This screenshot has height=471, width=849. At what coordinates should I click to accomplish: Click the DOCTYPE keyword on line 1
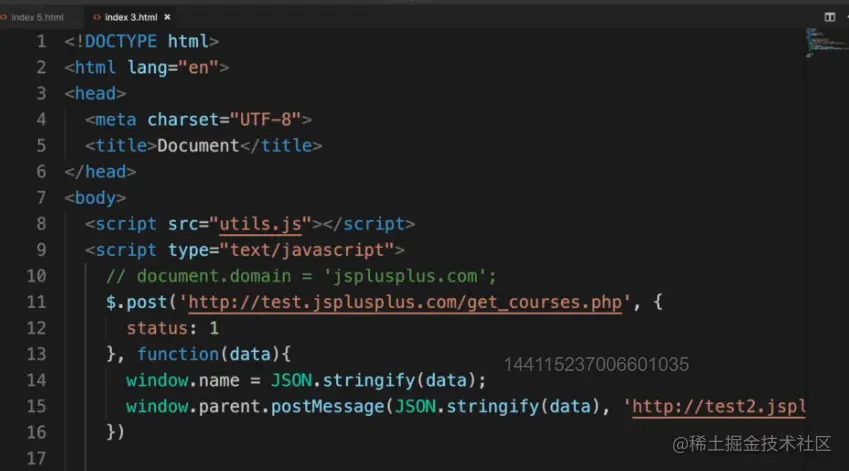coord(121,42)
